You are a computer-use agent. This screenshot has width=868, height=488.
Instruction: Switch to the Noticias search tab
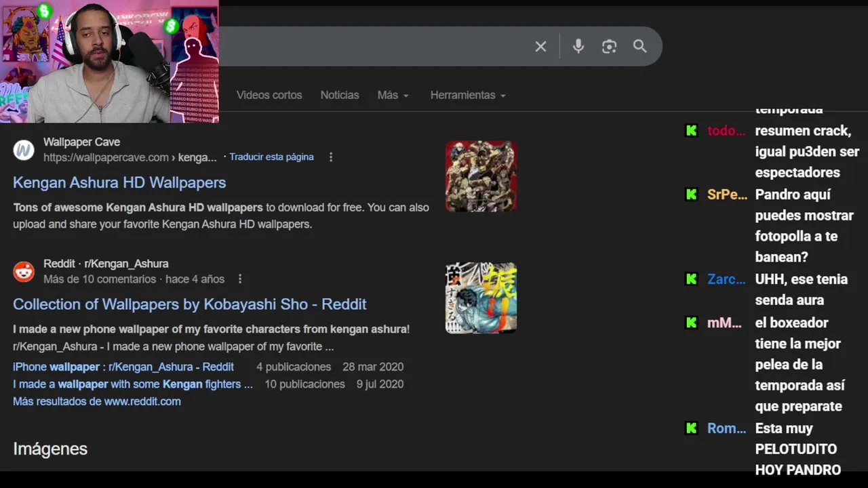tap(340, 95)
